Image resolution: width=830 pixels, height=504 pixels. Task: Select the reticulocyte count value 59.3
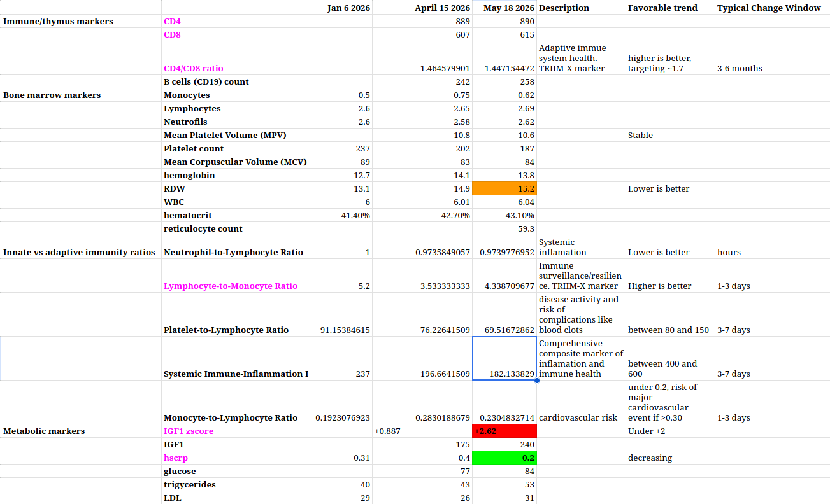[x=504, y=228]
